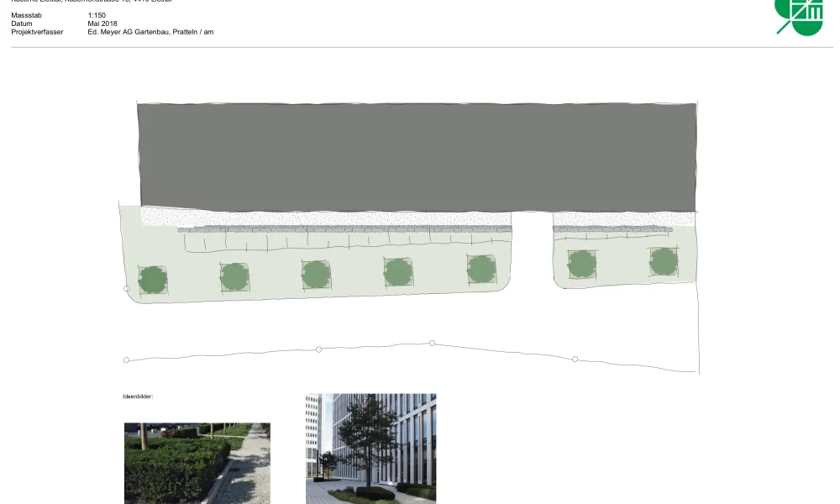
Task: Select the rightmost tree symbol on the plan
Action: coord(664,261)
